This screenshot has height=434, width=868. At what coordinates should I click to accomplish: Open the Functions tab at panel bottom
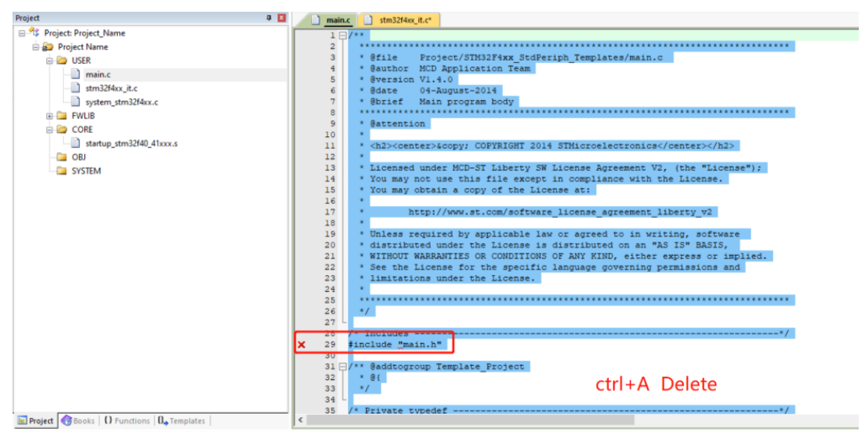pyautogui.click(x=127, y=421)
